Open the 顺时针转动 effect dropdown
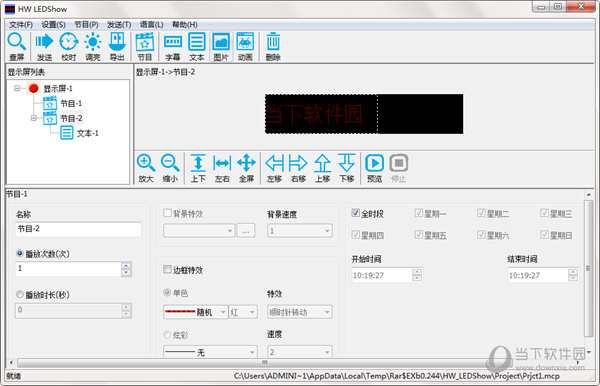Screen dimensions: 600x386 pos(300,312)
